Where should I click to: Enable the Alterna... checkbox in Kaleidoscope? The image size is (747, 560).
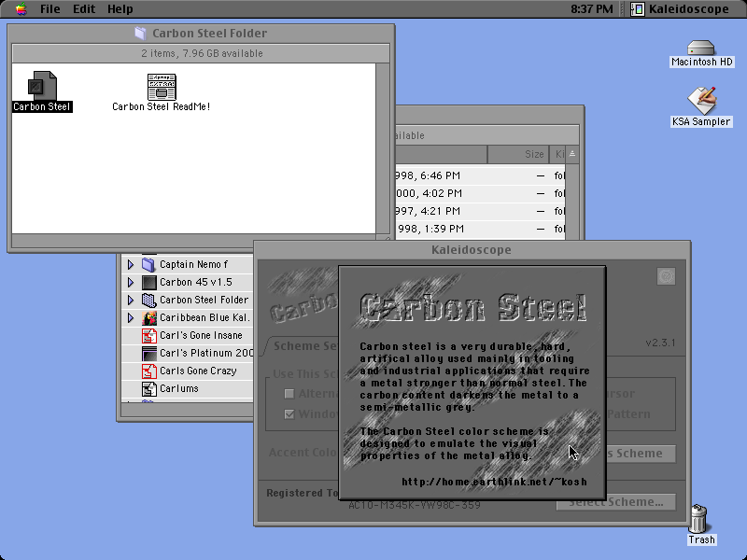tap(289, 394)
